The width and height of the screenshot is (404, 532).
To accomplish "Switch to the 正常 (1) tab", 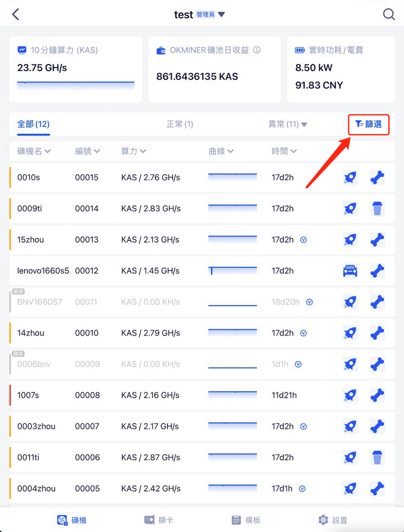I will (180, 124).
